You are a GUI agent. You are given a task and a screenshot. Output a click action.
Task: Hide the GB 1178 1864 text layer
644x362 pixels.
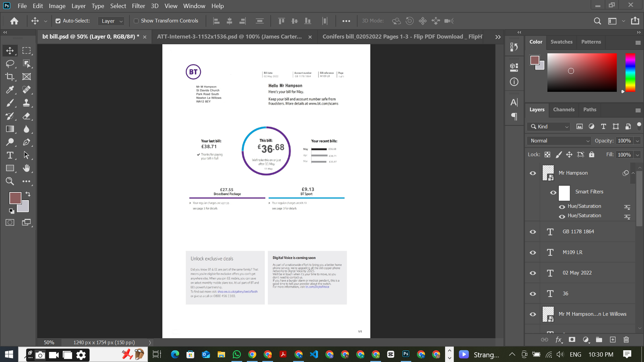point(533,232)
